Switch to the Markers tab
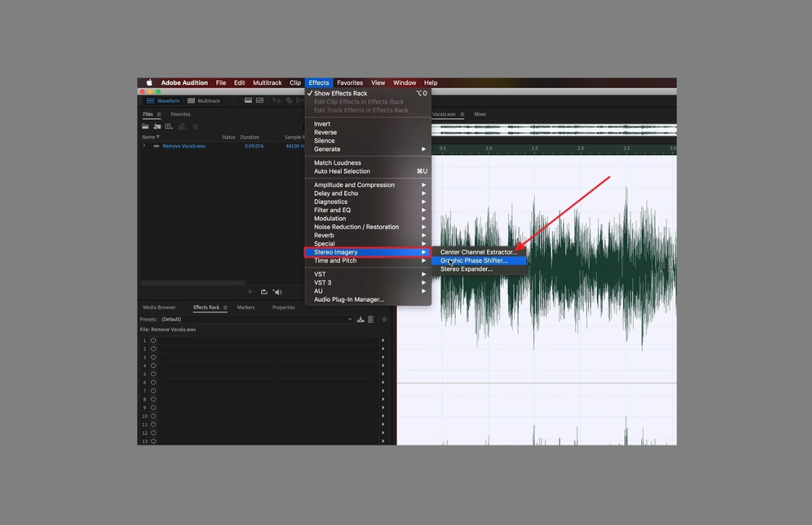The width and height of the screenshot is (812, 525). 246,307
